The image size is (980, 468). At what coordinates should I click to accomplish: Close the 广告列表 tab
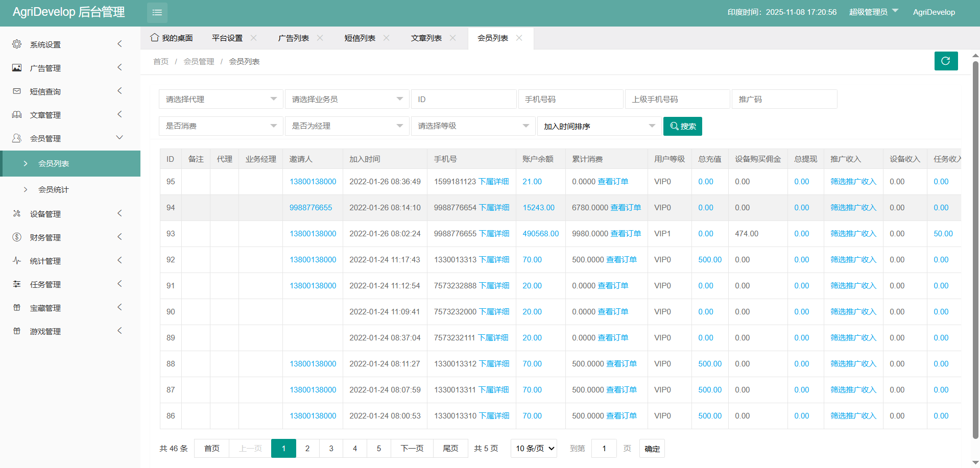click(x=320, y=38)
